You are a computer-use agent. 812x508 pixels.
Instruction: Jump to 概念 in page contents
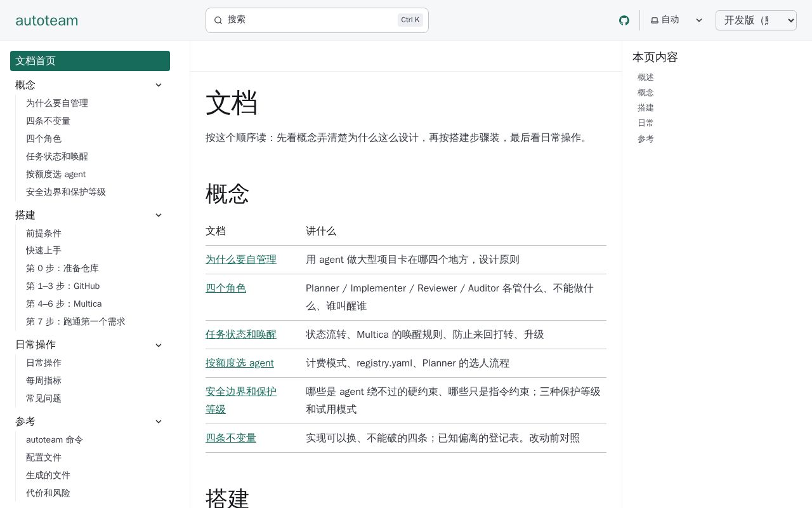pos(646,93)
